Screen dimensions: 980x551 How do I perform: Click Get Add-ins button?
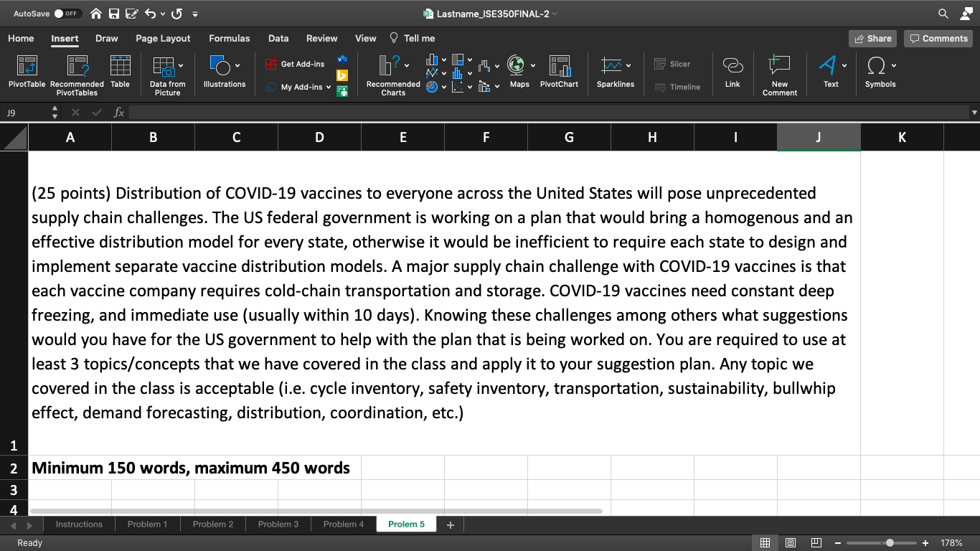pos(295,64)
